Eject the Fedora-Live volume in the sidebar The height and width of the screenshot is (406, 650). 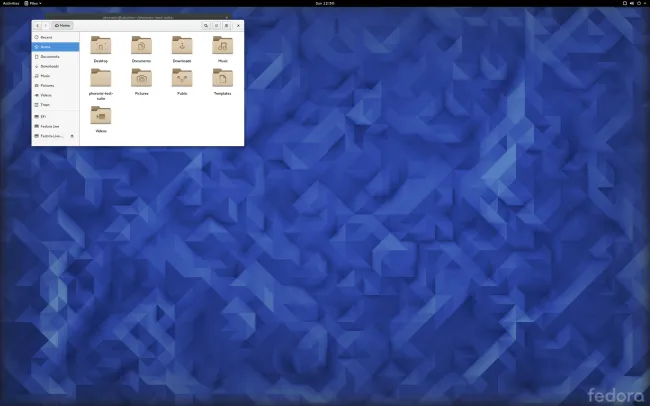71,136
